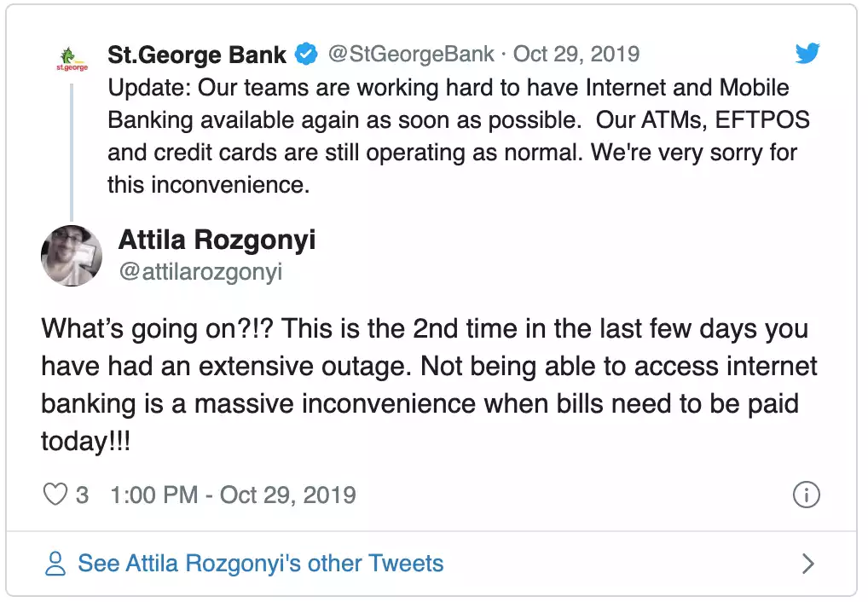Click St.George Bank verified badge
This screenshot has height=602, width=868.
point(306,55)
